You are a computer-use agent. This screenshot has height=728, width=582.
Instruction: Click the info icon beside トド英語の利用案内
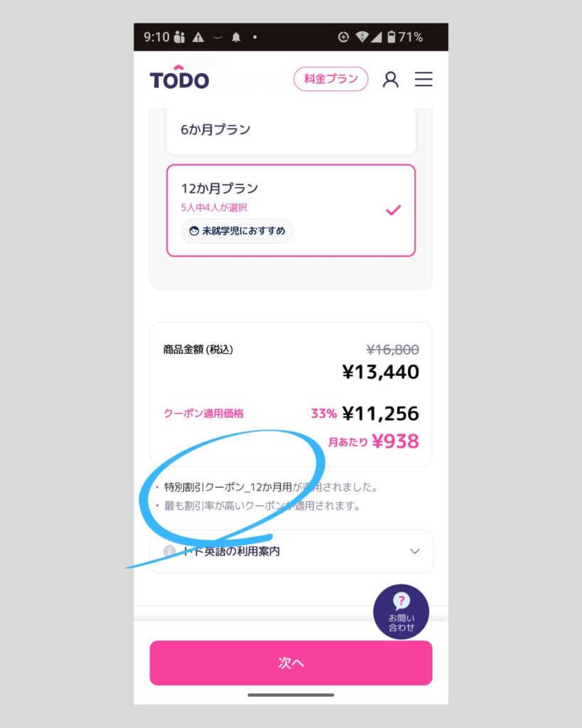(169, 551)
